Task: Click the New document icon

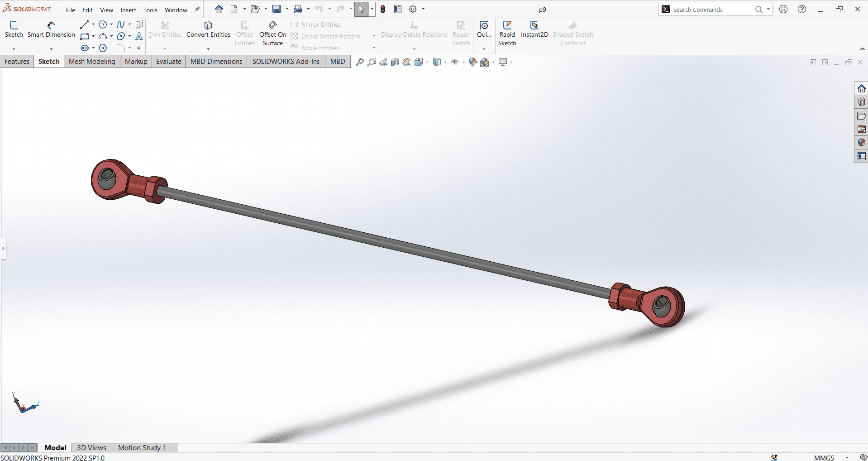Action: pyautogui.click(x=234, y=9)
